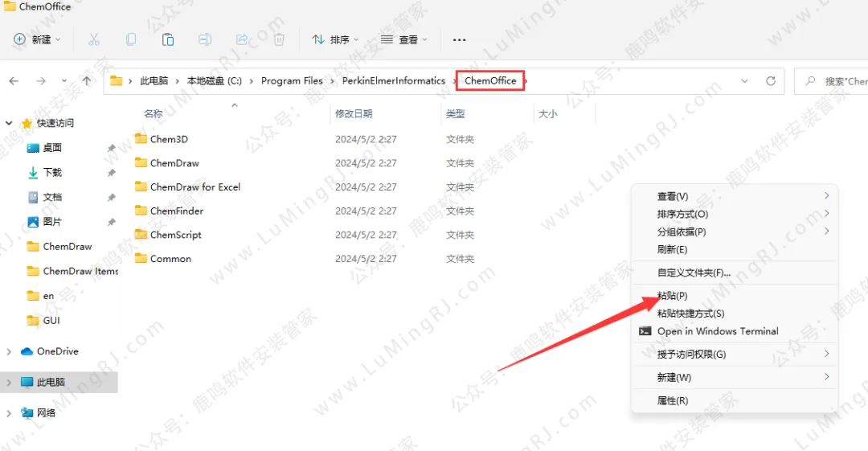868x451 pixels.
Task: Open the 查看 view dropdown
Action: coord(404,39)
